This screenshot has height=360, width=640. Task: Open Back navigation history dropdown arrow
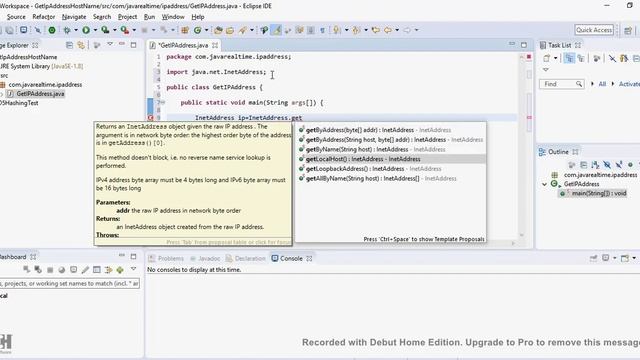(397, 30)
